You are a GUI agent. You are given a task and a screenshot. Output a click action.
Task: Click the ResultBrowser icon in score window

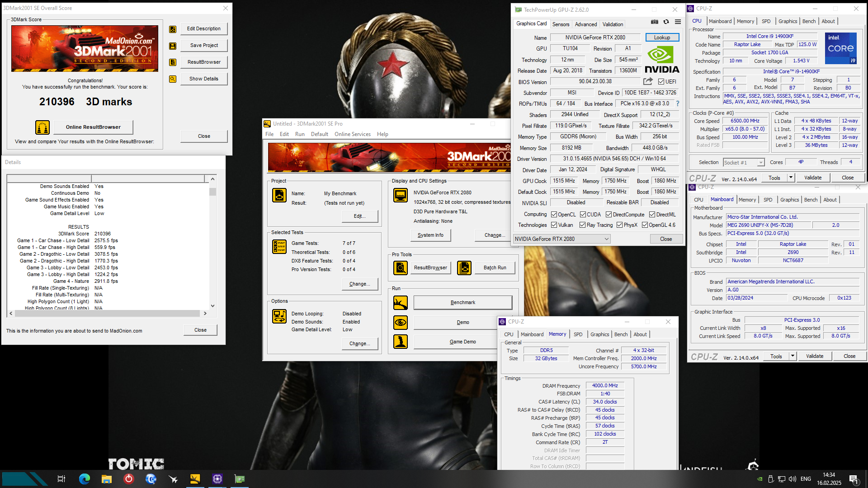click(173, 62)
